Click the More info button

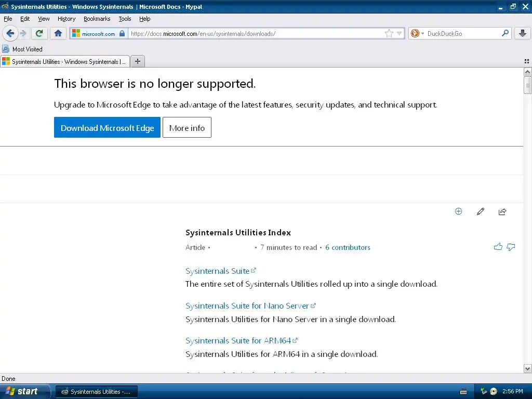coord(187,128)
